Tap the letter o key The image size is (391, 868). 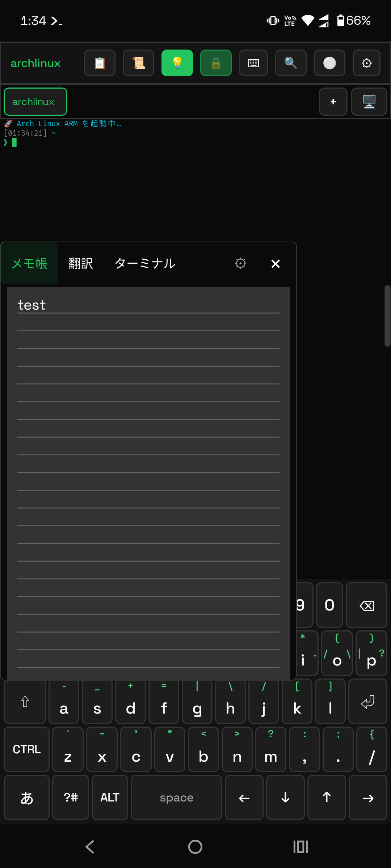[337, 653]
